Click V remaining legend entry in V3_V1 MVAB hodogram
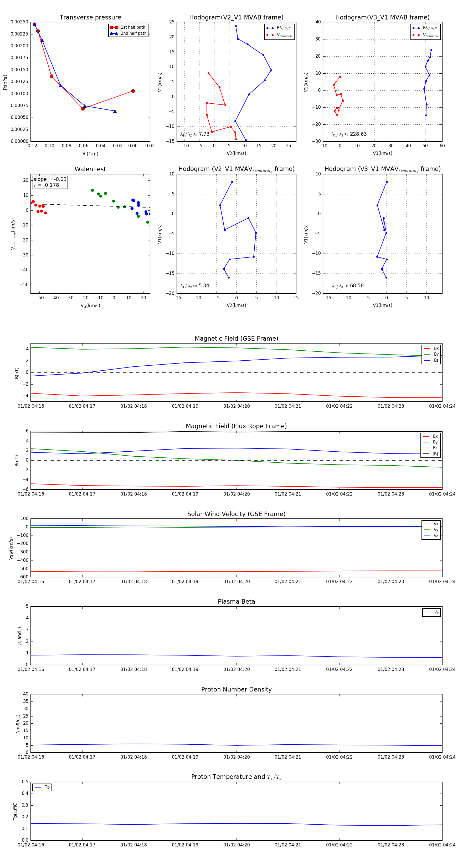Viewport: 473px width, 868px height. click(425, 35)
